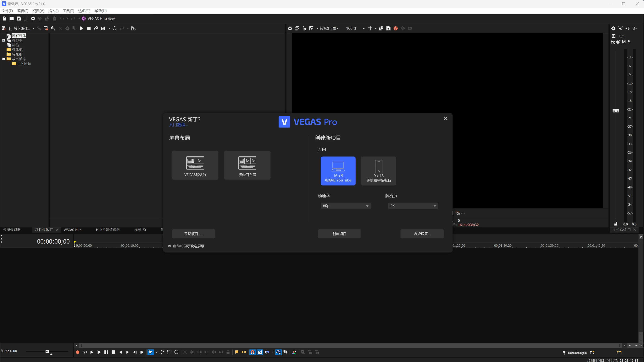Image resolution: width=644 pixels, height=362 pixels.
Task: Open the 帧速率 60p dropdown
Action: (x=346, y=206)
